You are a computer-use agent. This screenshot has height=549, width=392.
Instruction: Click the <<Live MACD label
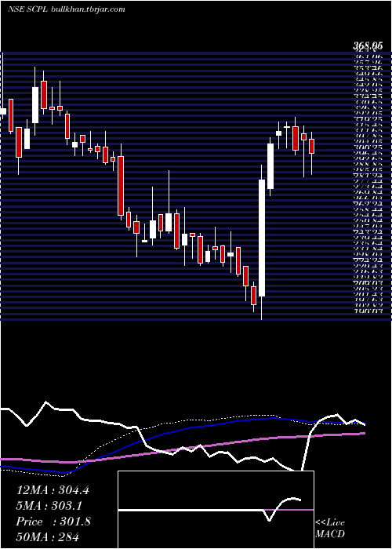(x=330, y=529)
